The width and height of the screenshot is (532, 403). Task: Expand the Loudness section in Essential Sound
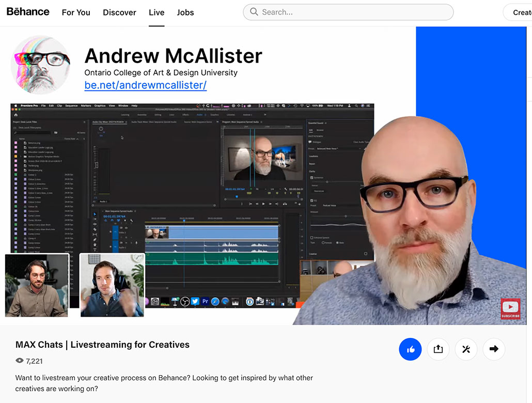314,156
